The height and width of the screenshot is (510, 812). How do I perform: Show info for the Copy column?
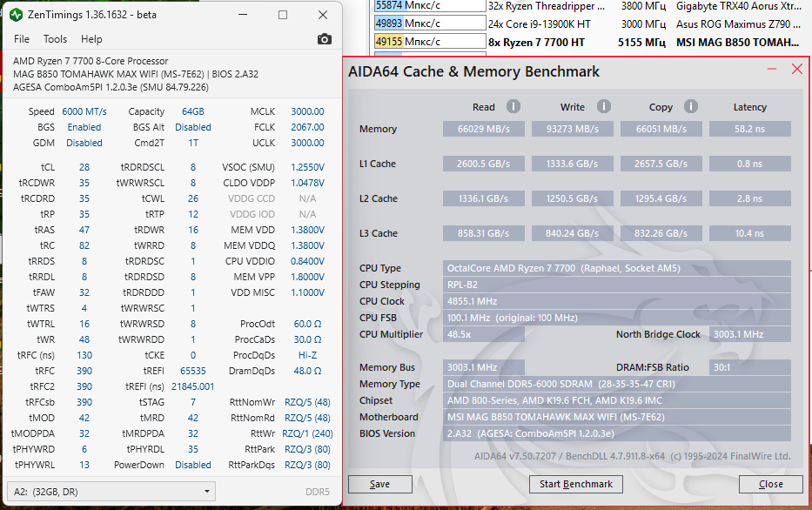click(691, 107)
